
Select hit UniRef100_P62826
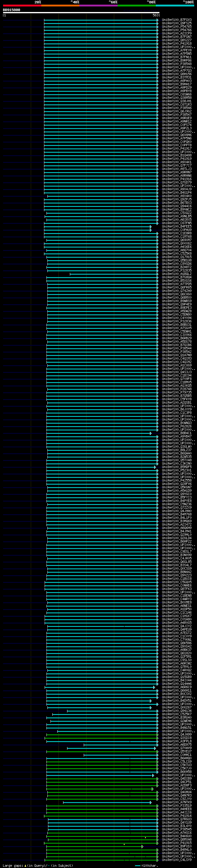click(176, 426)
